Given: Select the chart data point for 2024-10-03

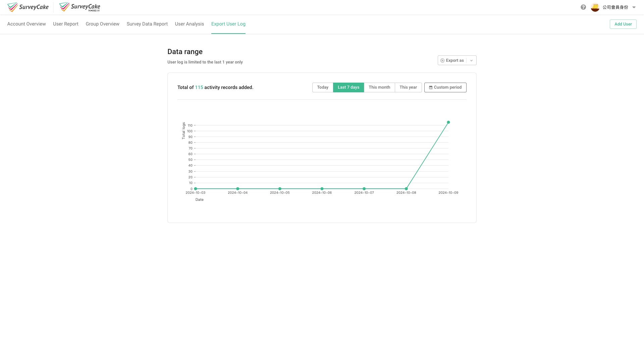Looking at the screenshot, I should tap(196, 189).
